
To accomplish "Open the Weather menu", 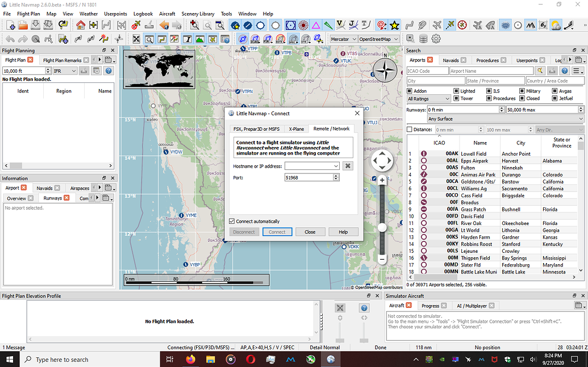I will (89, 14).
